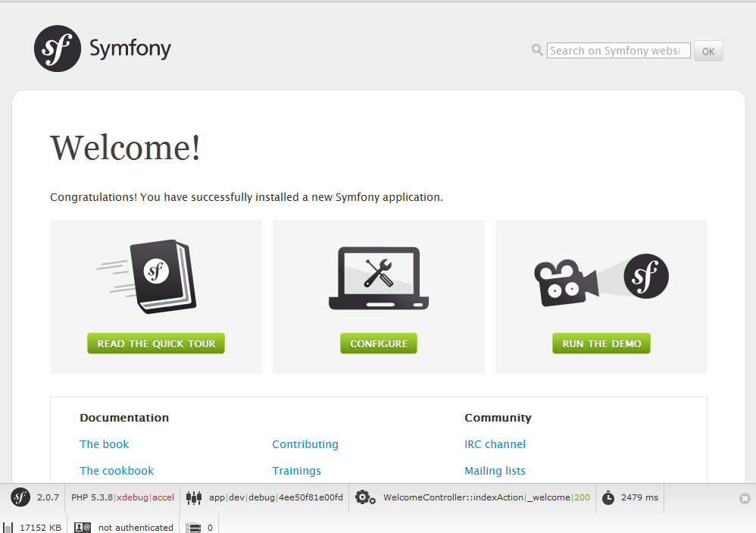Viewport: 756px width, 533px height.
Task: Focus the Search on Symfony website field
Action: 619,51
